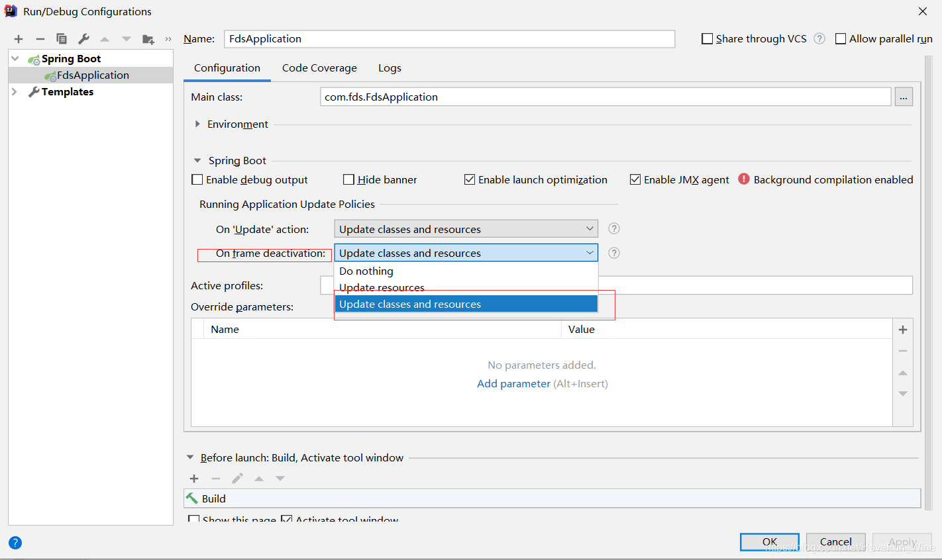Remove before-launch task with minus icon

[x=216, y=479]
